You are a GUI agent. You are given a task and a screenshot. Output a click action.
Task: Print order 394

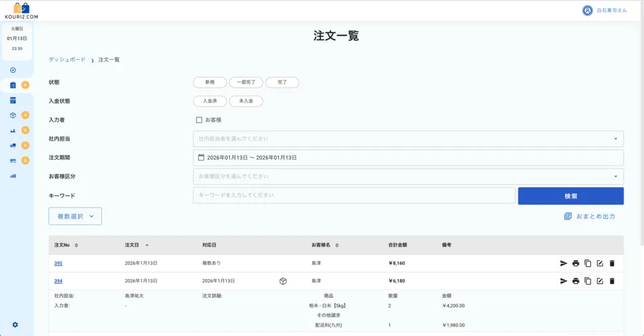pos(576,281)
